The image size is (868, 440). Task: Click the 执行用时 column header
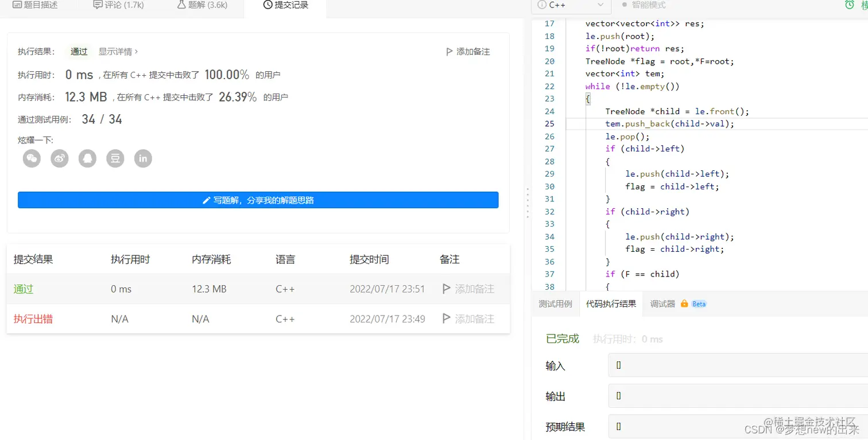130,259
